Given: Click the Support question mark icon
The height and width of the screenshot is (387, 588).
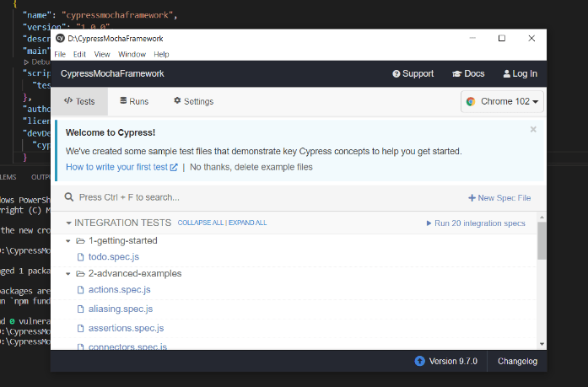Looking at the screenshot, I should pyautogui.click(x=396, y=74).
